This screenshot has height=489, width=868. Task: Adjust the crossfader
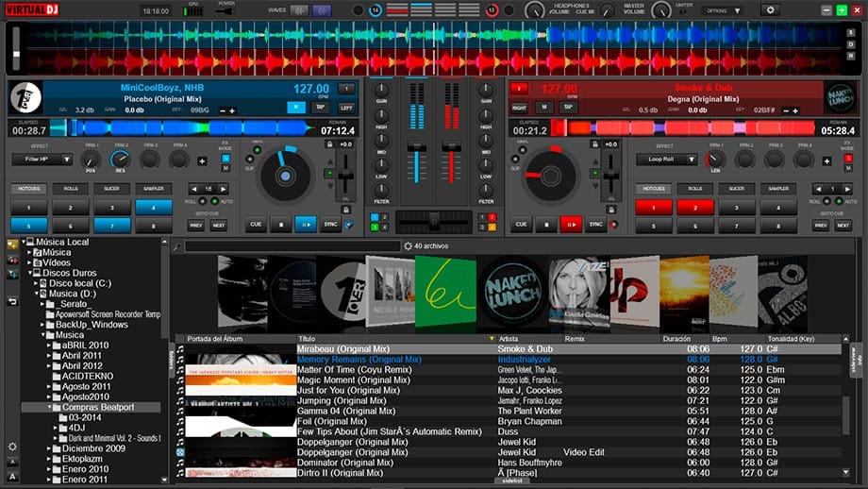434,220
